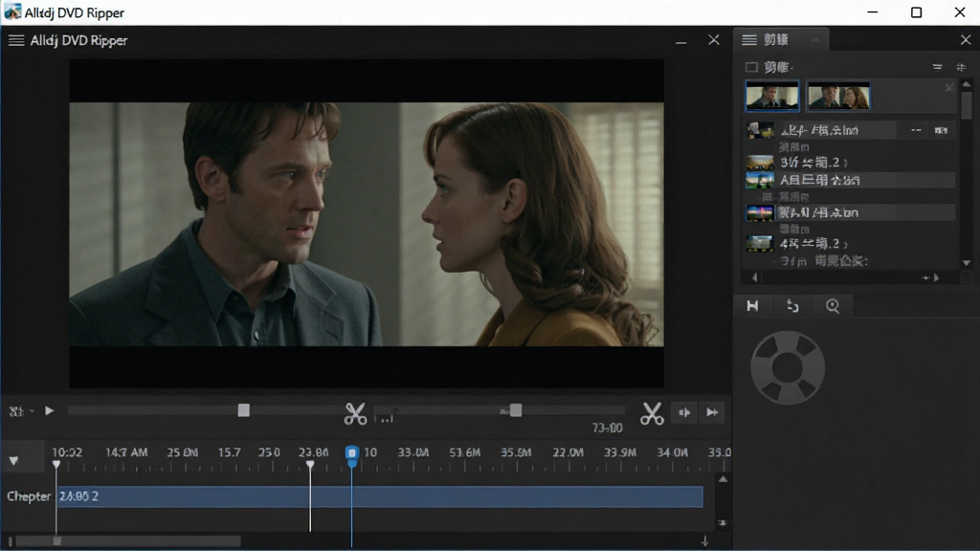Click the scroll-down arrow of clip list
Viewport: 980px width, 551px height.
tap(967, 263)
